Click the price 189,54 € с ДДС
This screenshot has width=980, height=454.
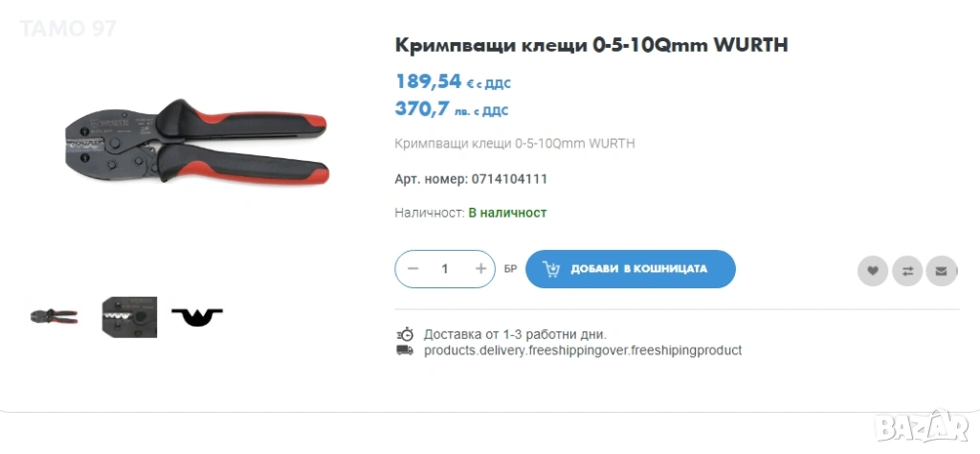453,81
